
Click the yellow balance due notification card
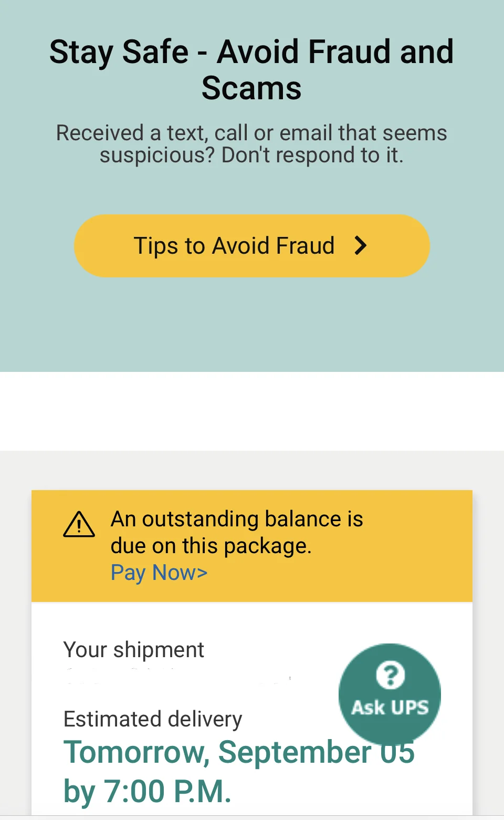click(x=252, y=545)
